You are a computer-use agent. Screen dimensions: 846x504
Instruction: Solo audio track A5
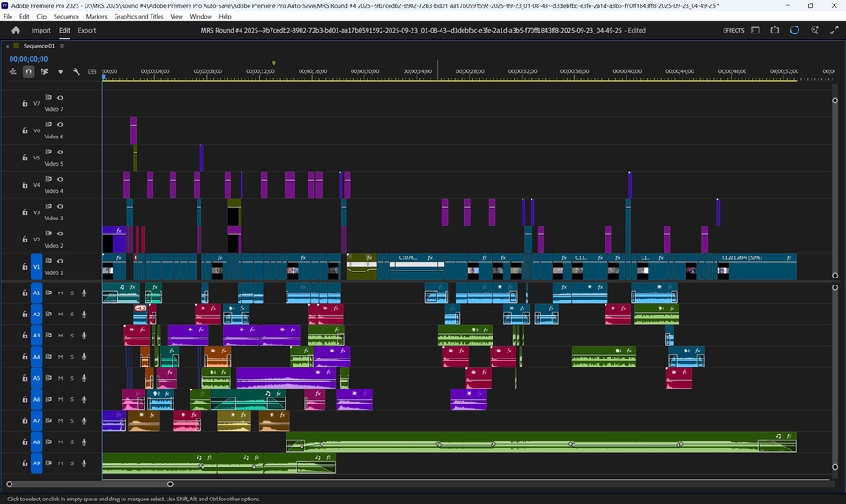(x=72, y=378)
